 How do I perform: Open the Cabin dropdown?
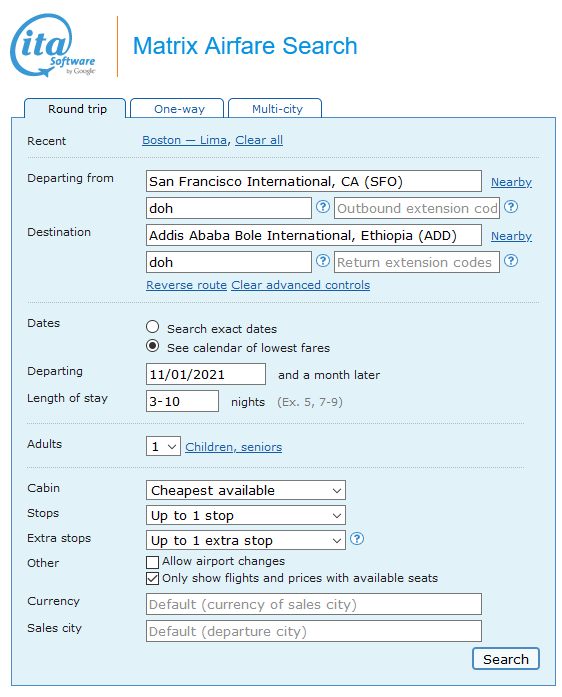(x=245, y=490)
